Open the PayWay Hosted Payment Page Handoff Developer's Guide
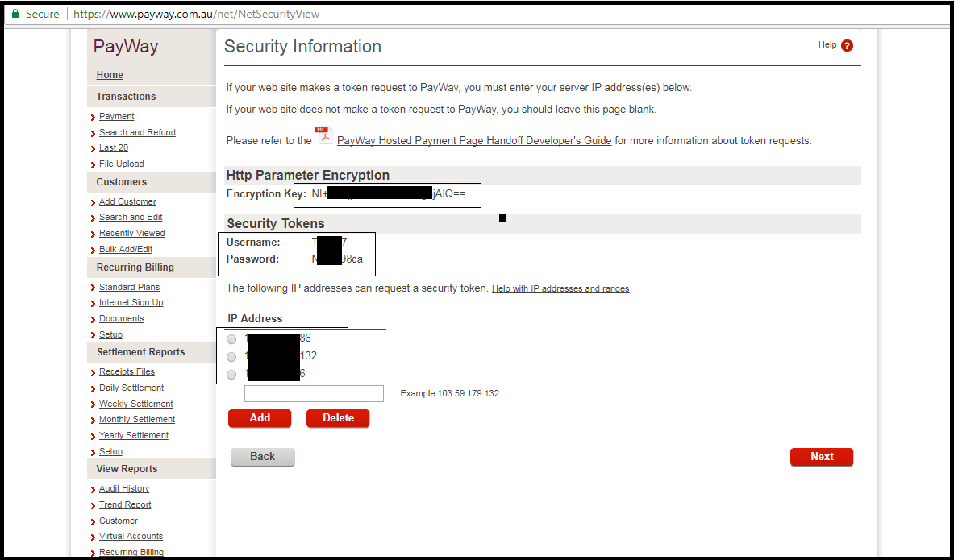 pyautogui.click(x=473, y=140)
